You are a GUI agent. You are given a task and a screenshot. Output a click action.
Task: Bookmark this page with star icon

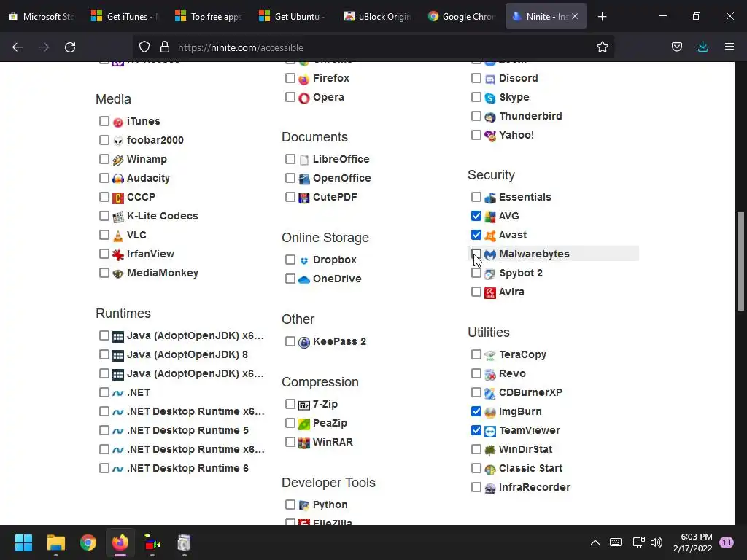(x=602, y=47)
